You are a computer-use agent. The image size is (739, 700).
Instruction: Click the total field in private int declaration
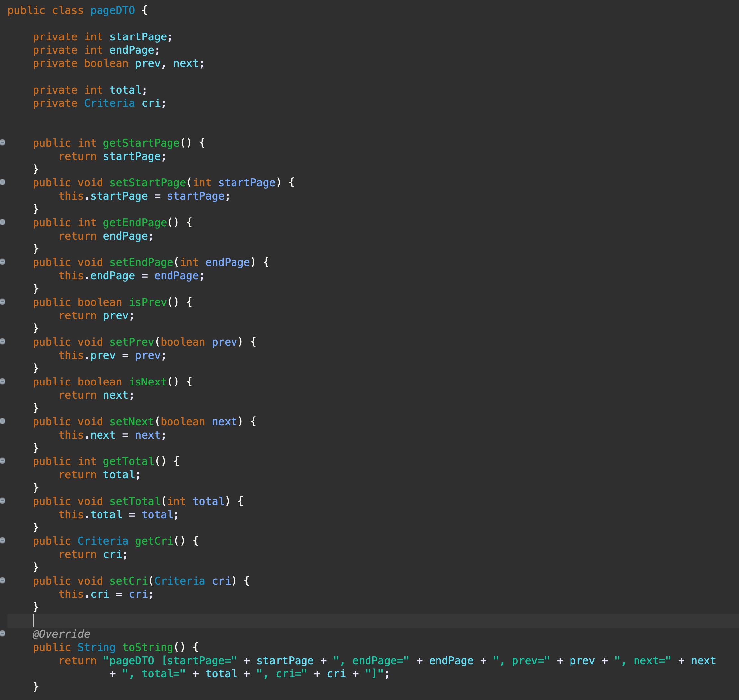125,90
